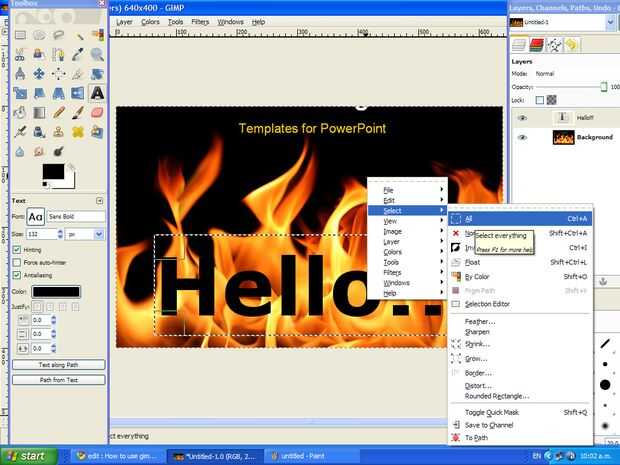Expand the Edit submenu in context menu
620x465 pixels.
click(x=407, y=200)
